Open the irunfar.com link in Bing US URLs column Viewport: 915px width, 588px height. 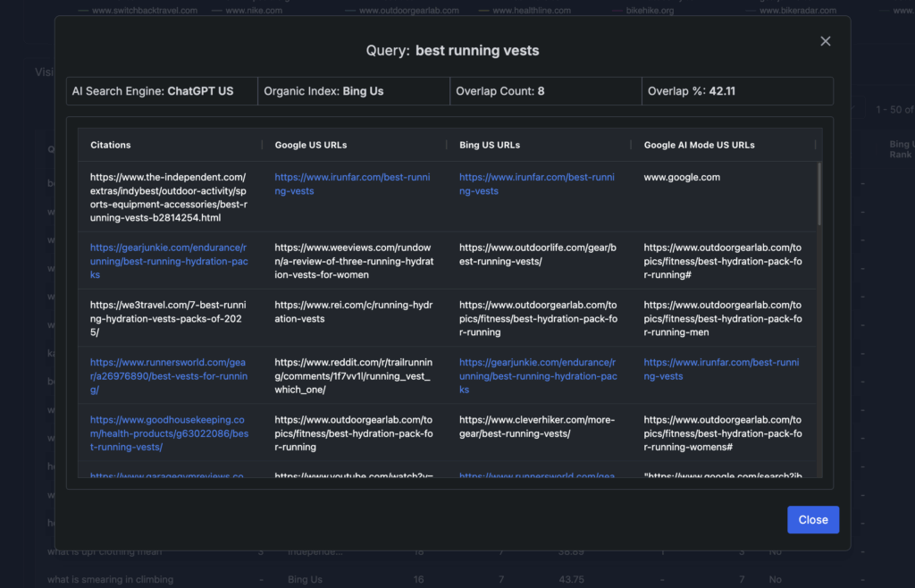pos(536,184)
